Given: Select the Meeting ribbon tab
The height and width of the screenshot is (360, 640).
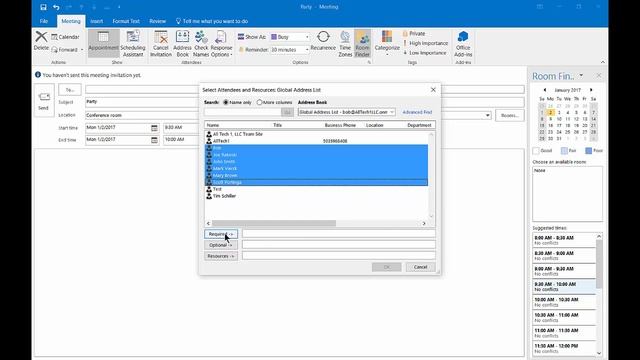Looking at the screenshot, I should [x=71, y=21].
